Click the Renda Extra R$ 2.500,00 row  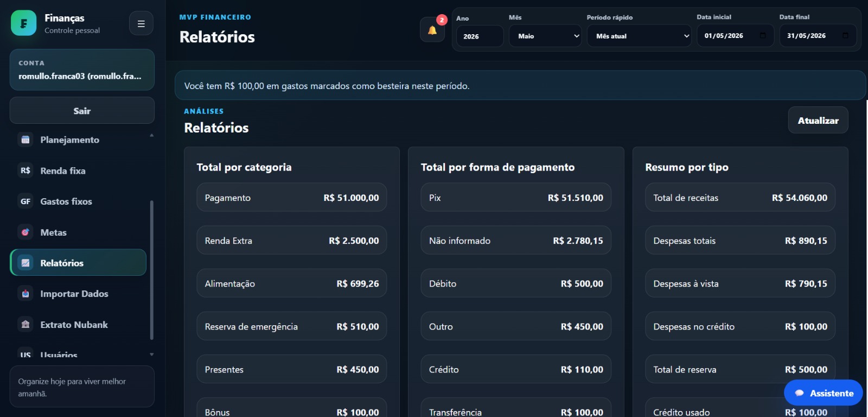point(292,241)
